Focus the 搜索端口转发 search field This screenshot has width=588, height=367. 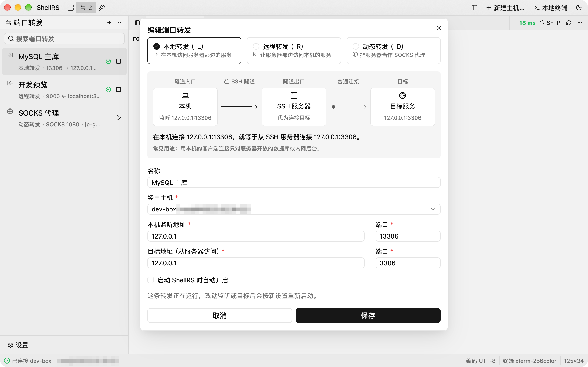(x=64, y=39)
